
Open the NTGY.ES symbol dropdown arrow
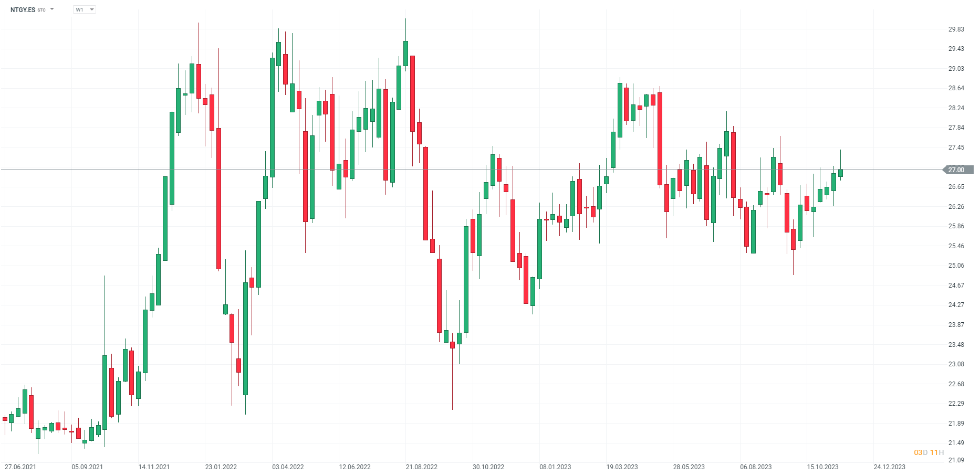[x=52, y=9]
